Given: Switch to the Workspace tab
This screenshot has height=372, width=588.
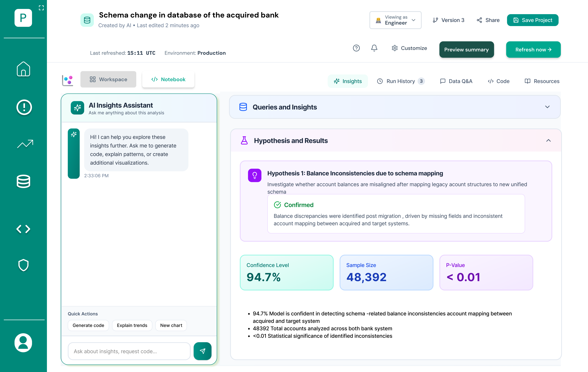Looking at the screenshot, I should click(x=108, y=79).
